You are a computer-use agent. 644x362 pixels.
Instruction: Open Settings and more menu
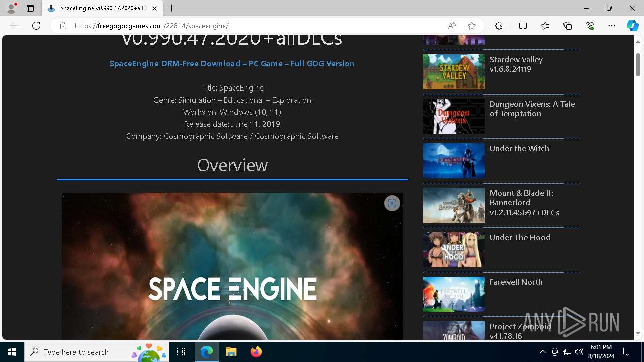[x=612, y=26]
